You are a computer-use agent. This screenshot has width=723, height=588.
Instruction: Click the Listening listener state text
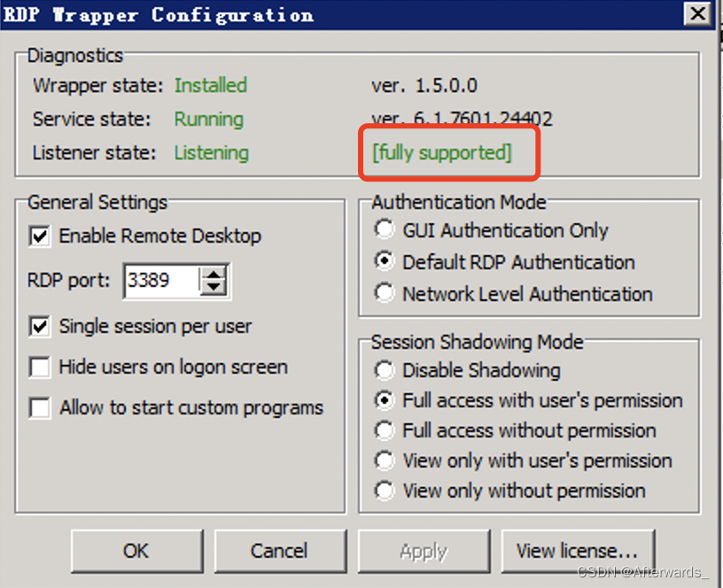pos(212,153)
